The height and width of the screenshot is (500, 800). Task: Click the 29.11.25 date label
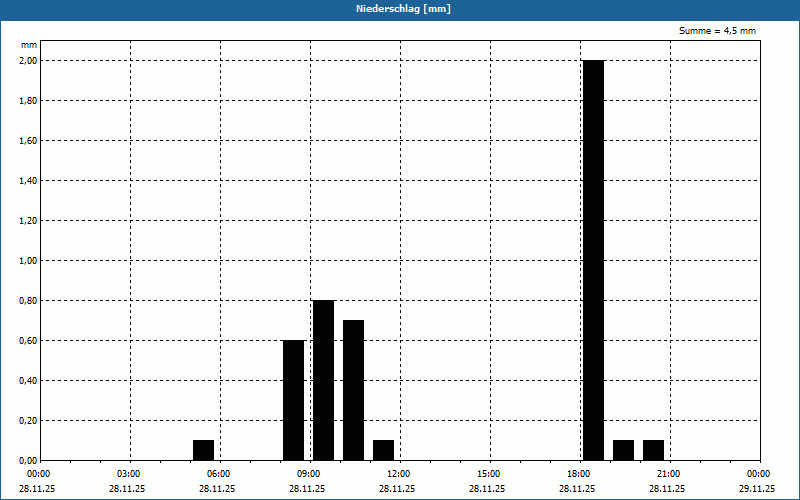point(757,488)
